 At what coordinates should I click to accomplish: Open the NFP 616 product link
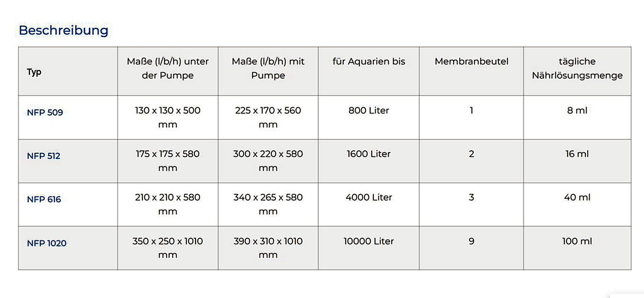[x=44, y=199]
